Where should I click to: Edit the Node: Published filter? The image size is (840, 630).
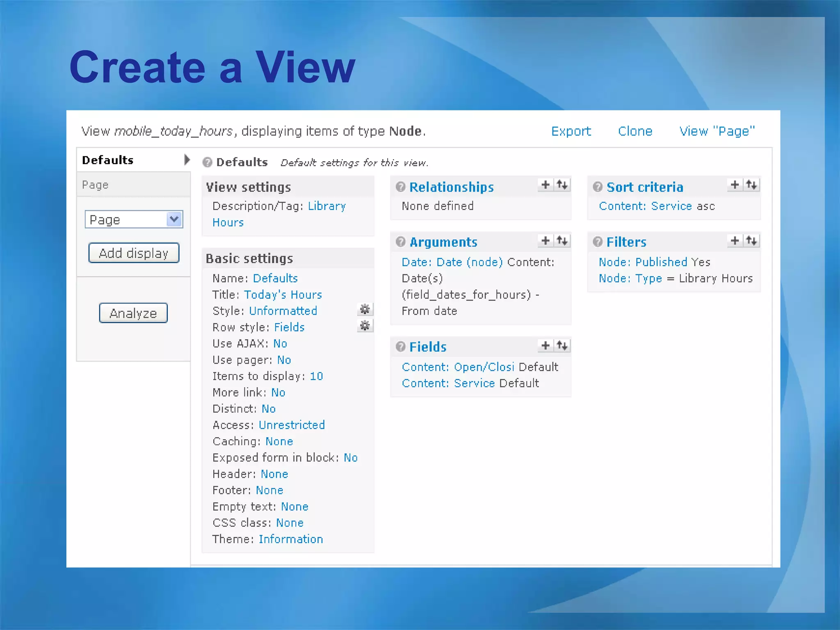click(643, 262)
